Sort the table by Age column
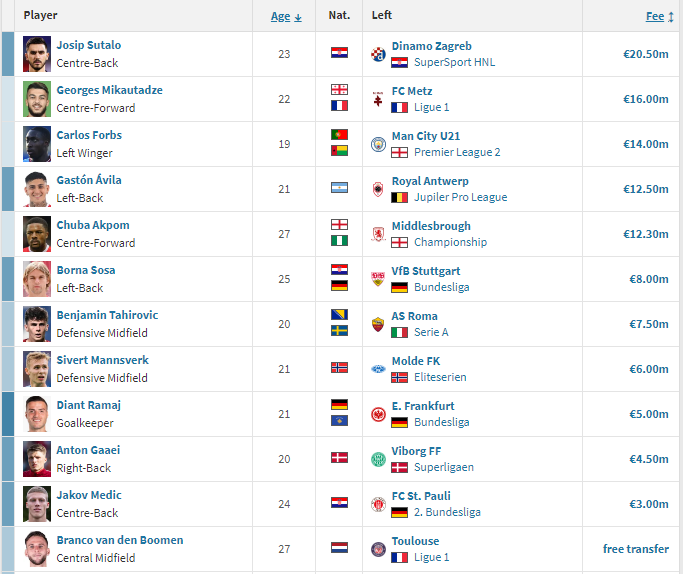 coord(280,16)
